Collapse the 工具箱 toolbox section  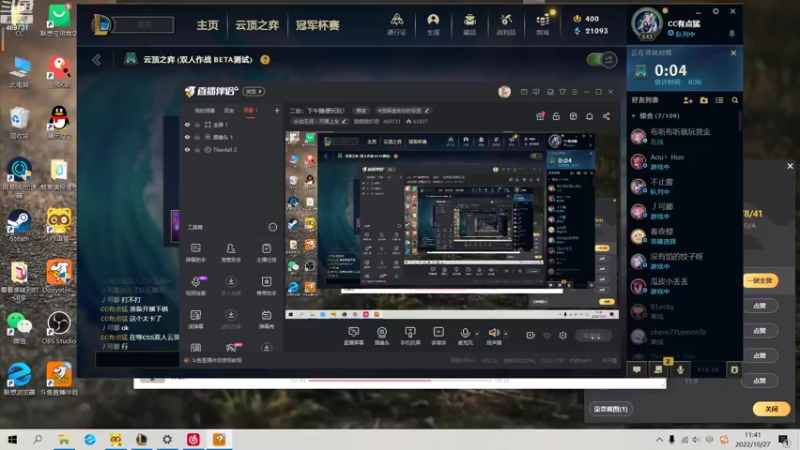pos(272,227)
